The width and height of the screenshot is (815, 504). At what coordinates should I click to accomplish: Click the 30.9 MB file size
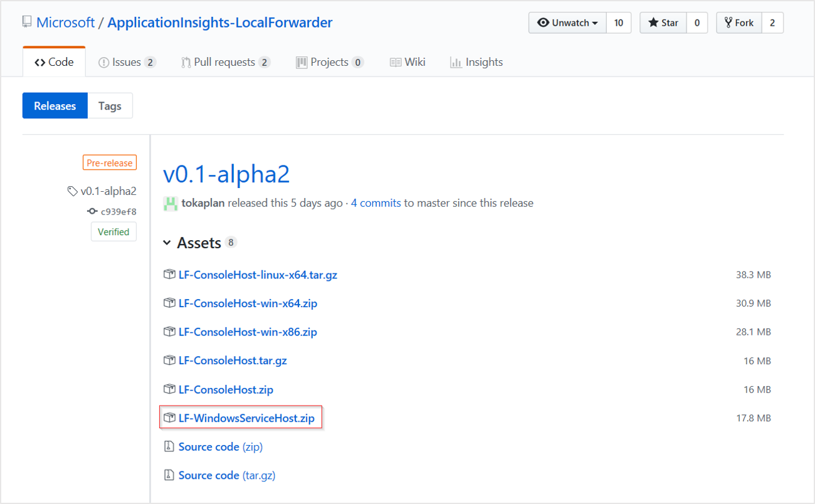click(754, 303)
